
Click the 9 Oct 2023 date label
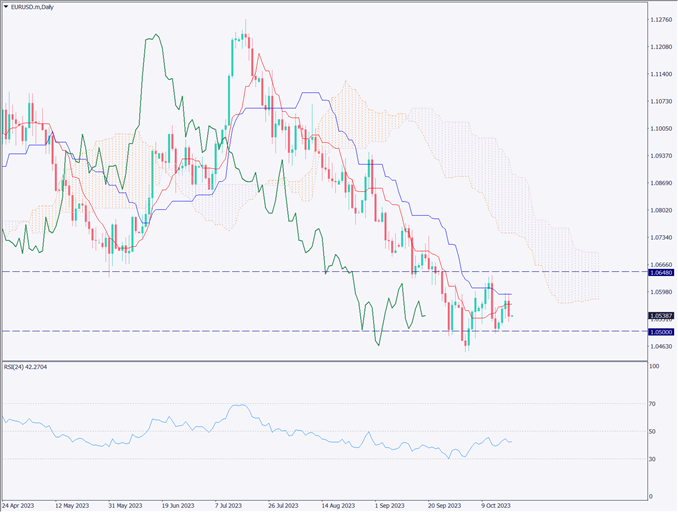pos(495,505)
